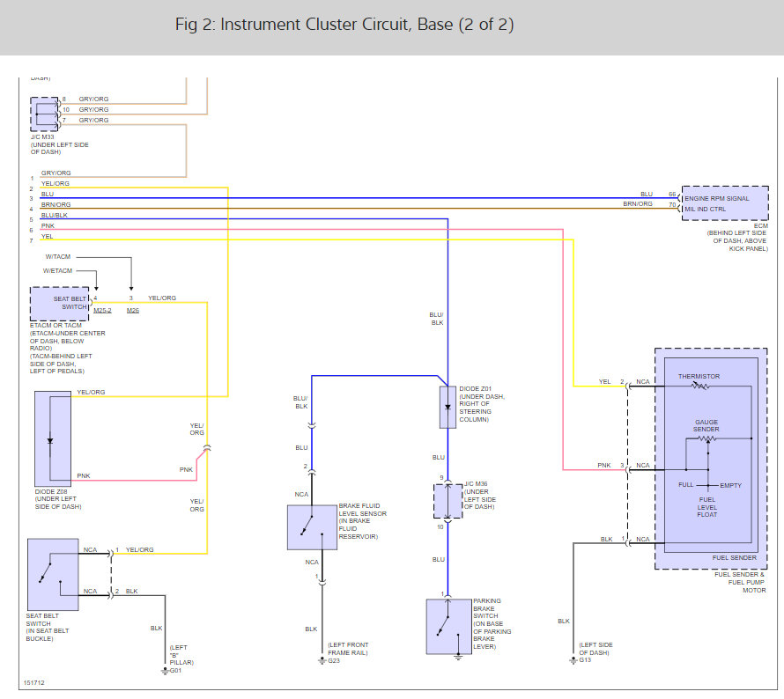Click the 'J/C M33' label text
784x699 pixels.
[x=42, y=137]
